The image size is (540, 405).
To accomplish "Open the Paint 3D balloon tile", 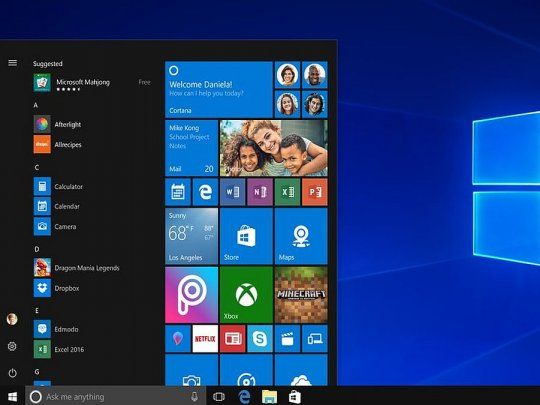I will (178, 339).
